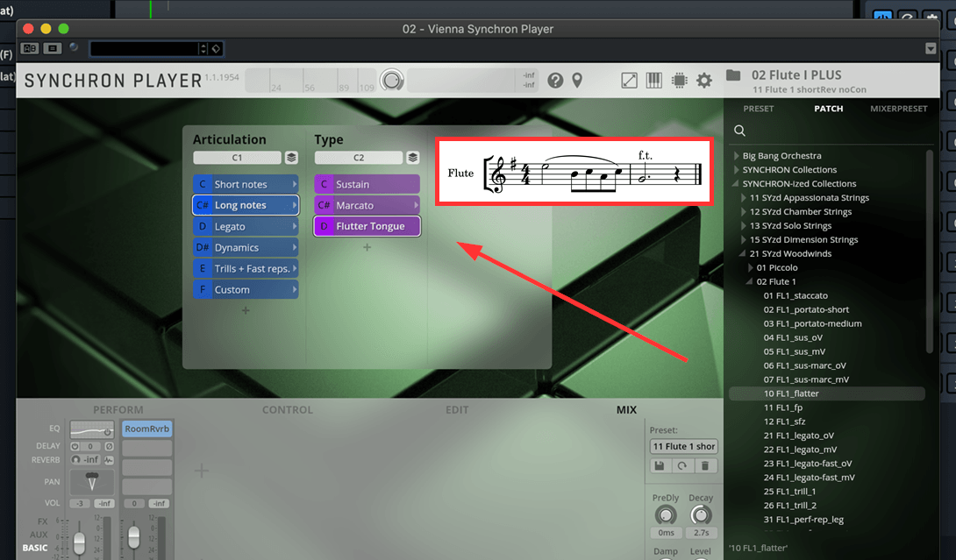Adjust the RoomRvrb channel volume fader
The image size is (956, 560).
tap(133, 536)
